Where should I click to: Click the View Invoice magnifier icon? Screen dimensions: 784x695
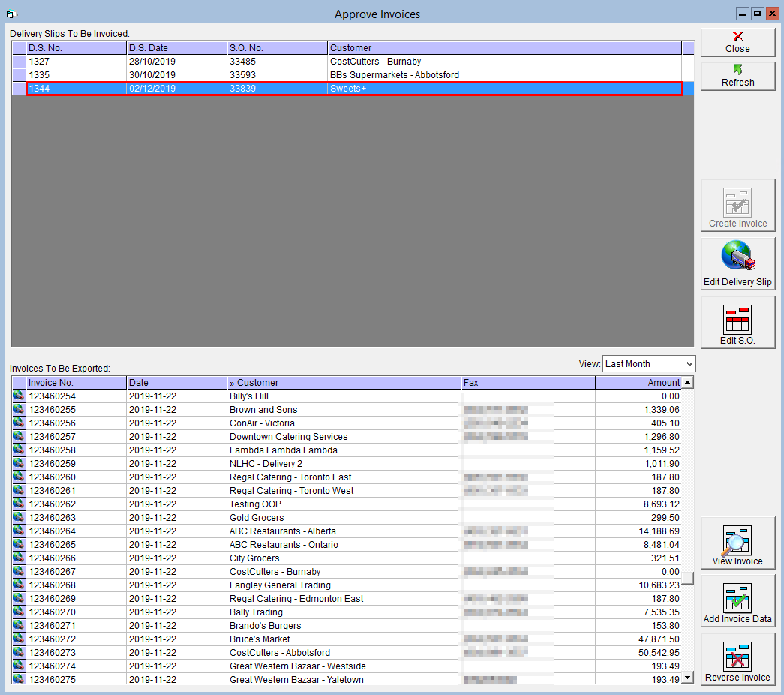(x=737, y=543)
